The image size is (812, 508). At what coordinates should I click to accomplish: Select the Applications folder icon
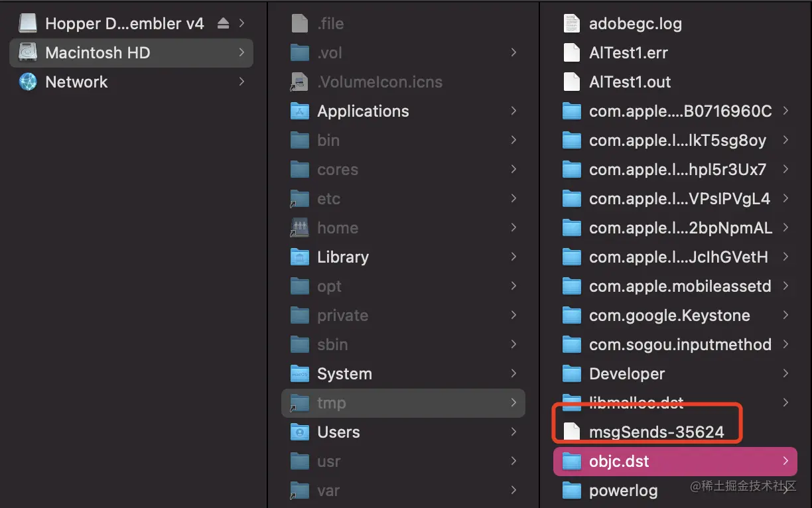(300, 111)
